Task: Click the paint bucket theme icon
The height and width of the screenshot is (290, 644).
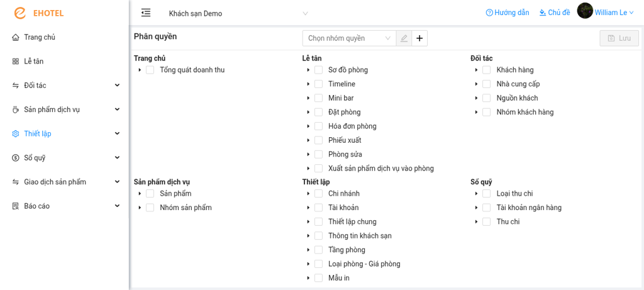Action: pyautogui.click(x=543, y=13)
